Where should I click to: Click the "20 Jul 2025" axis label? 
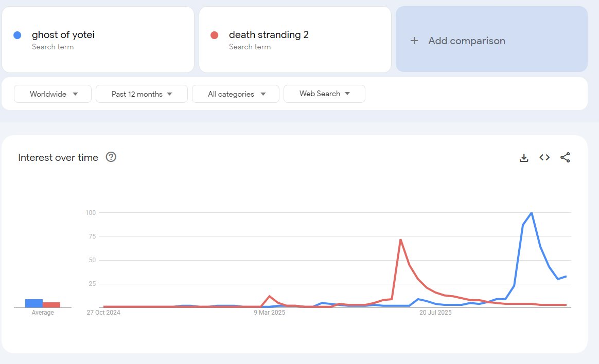(x=435, y=313)
